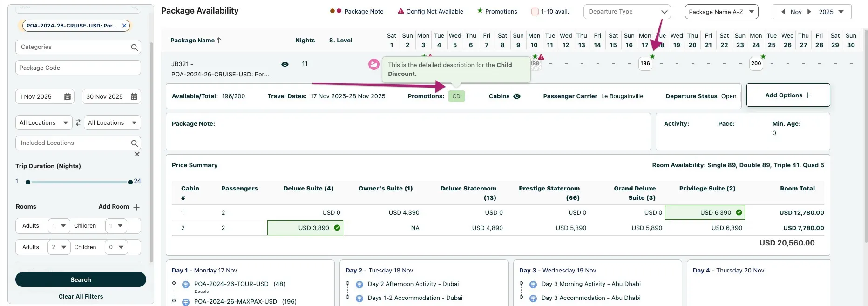Click the Trip Duration maximum slider handle
Image resolution: width=868 pixels, height=306 pixels.
tap(130, 182)
